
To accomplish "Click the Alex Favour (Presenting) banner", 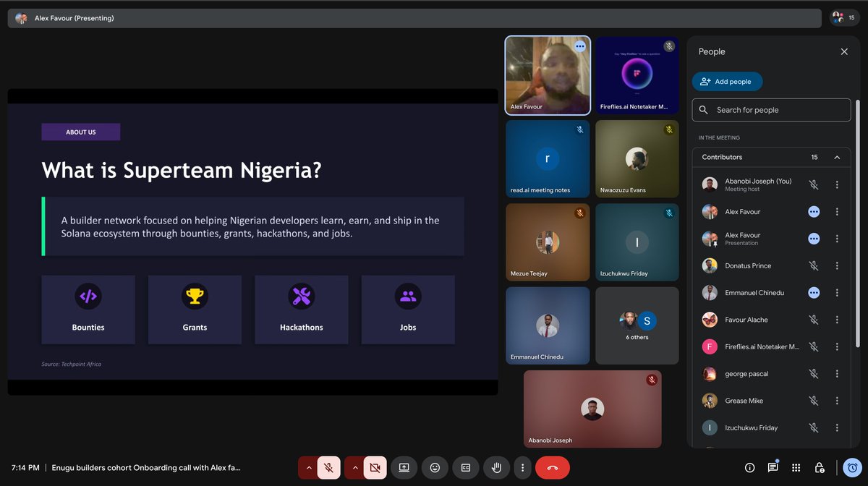I will [x=416, y=18].
